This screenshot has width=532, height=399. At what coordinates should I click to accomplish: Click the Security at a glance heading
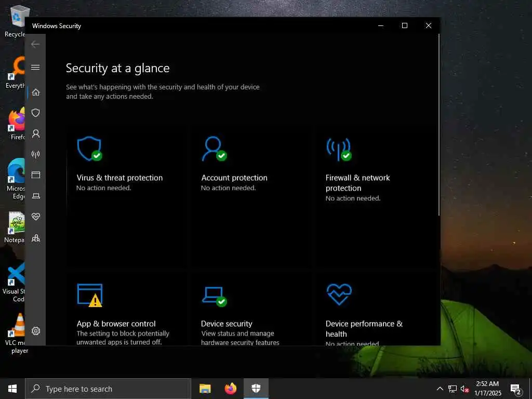pos(118,68)
